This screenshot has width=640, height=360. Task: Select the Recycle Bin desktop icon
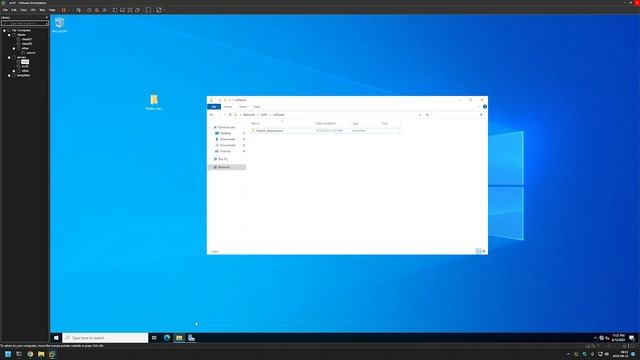point(59,24)
